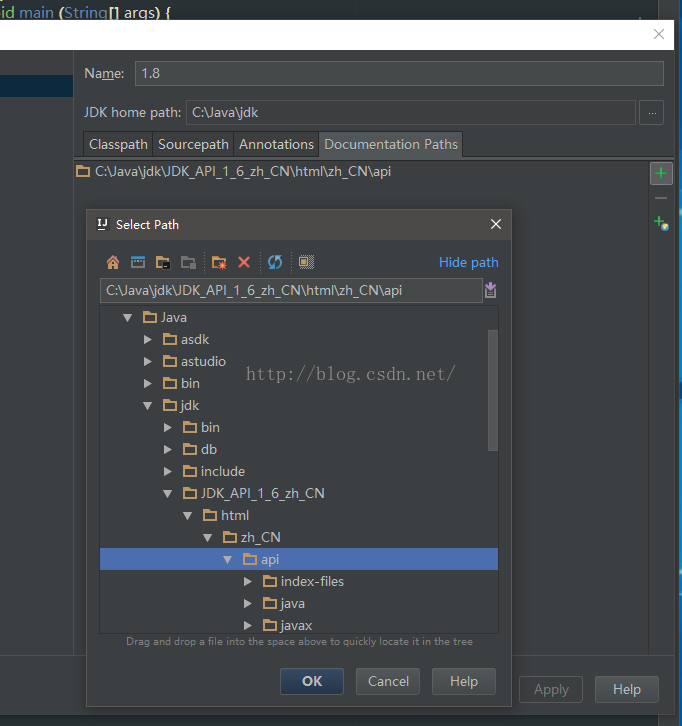Close the Select Path dialog
The height and width of the screenshot is (726, 682).
point(496,225)
